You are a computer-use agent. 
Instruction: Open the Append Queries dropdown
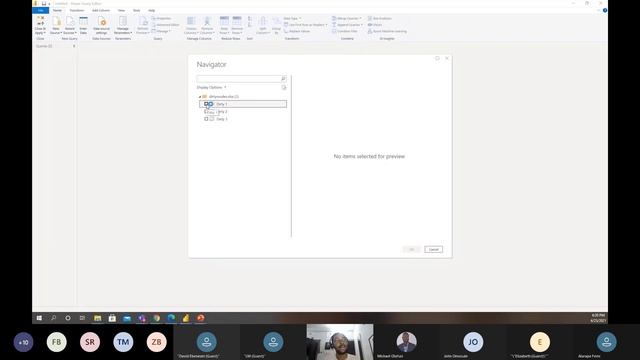(x=347, y=25)
